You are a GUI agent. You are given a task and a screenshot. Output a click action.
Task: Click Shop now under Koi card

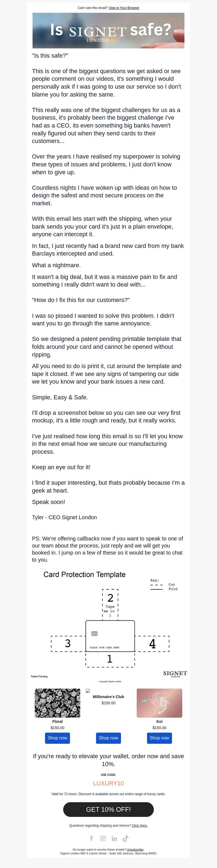(159, 738)
